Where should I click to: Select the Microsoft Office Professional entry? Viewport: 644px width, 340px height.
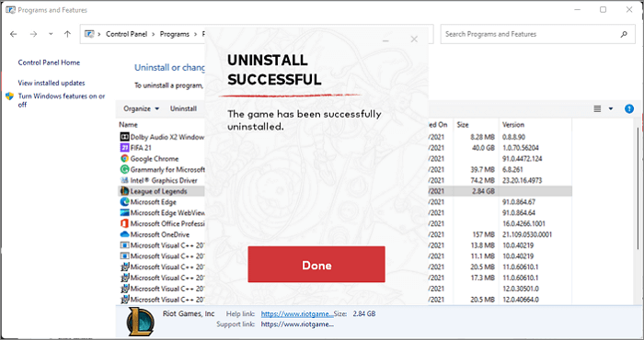point(167,223)
